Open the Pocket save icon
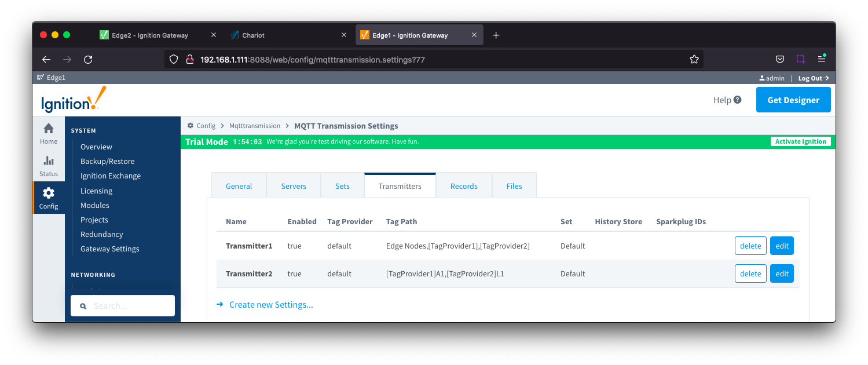868x365 pixels. click(780, 59)
